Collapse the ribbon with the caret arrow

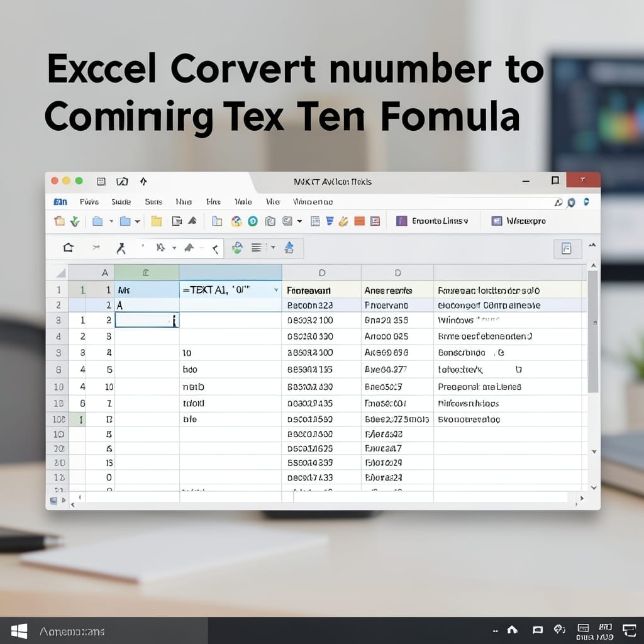pos(592,245)
